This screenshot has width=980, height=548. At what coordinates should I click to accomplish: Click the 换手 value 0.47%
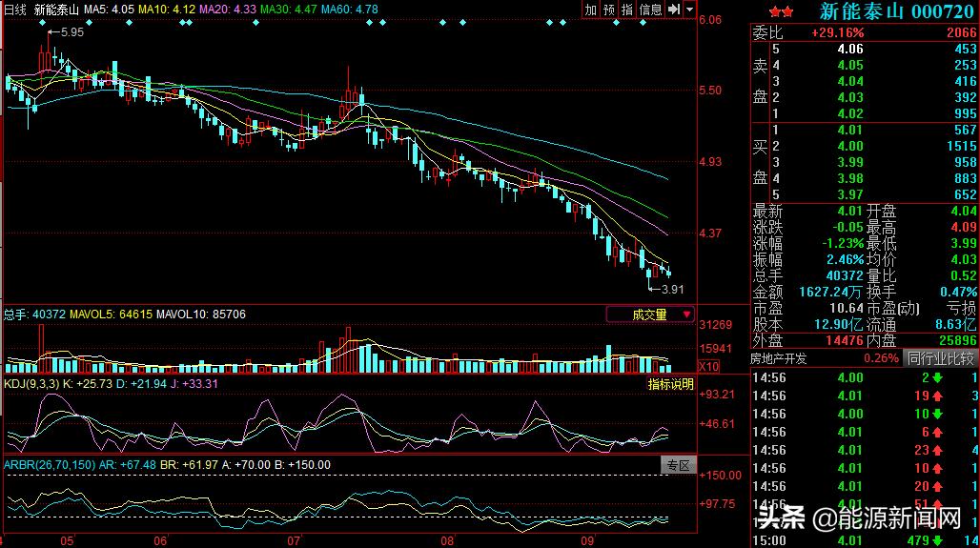point(958,292)
